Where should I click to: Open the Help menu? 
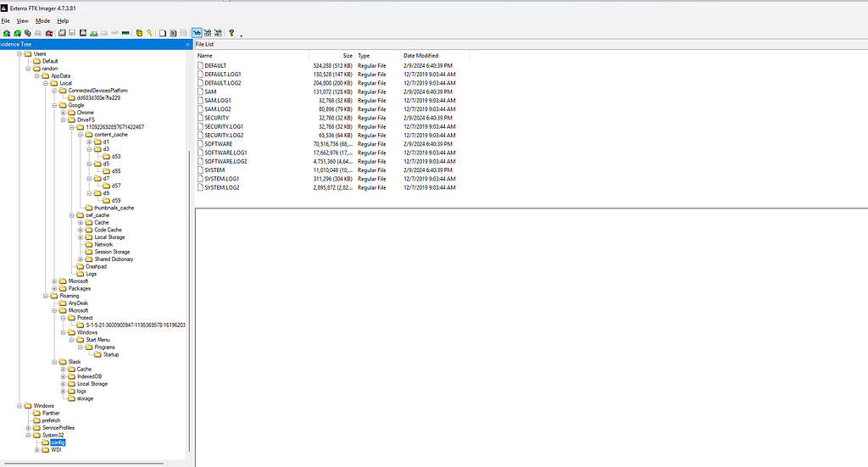[63, 21]
